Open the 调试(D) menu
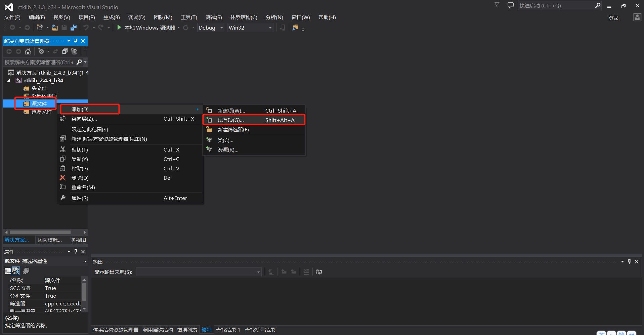The width and height of the screenshot is (644, 335). pos(136,17)
